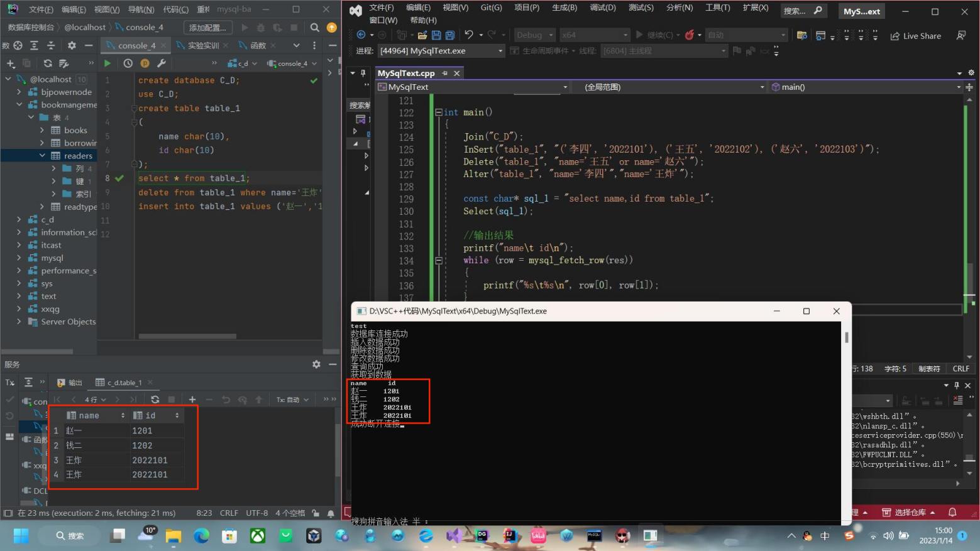
Task: Click DataGrip notifications bell in status bar
Action: (x=331, y=513)
